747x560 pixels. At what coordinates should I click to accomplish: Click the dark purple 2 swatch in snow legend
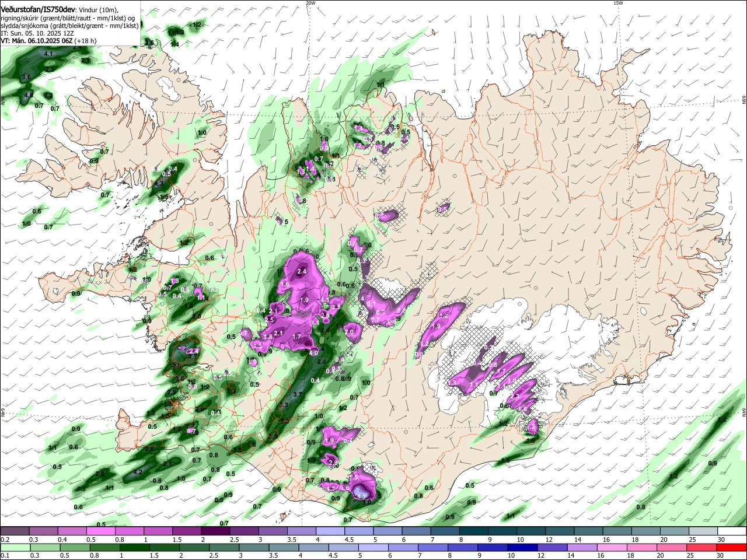(x=215, y=531)
